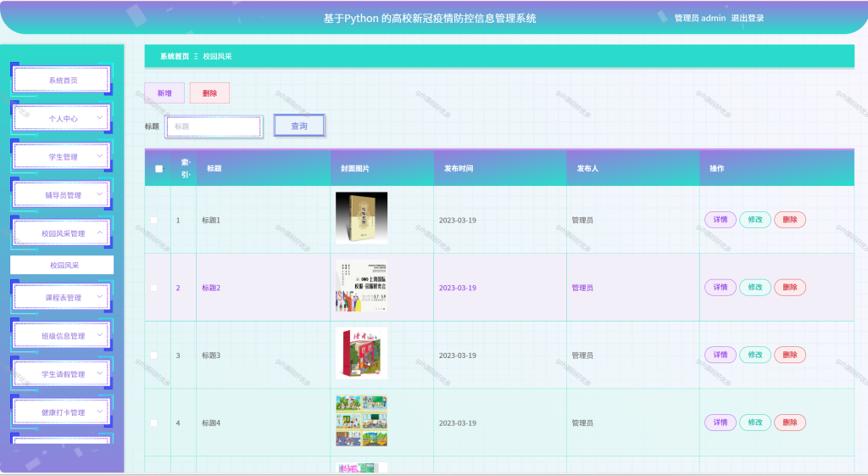Expand the 学生管理 menu chevron
Image resolution: width=868 pixels, height=476 pixels.
tap(100, 156)
